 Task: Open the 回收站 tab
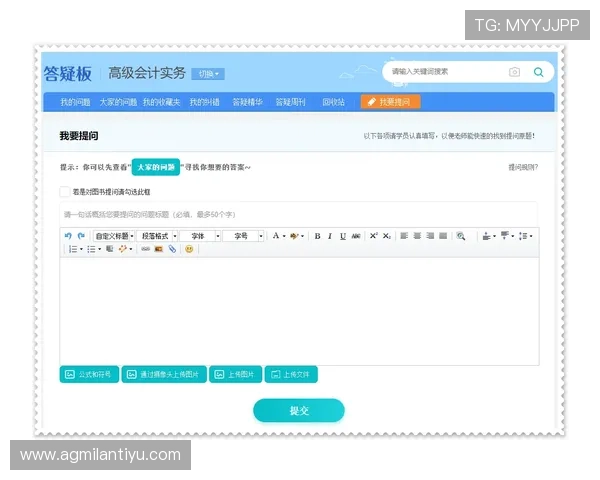coord(333,102)
